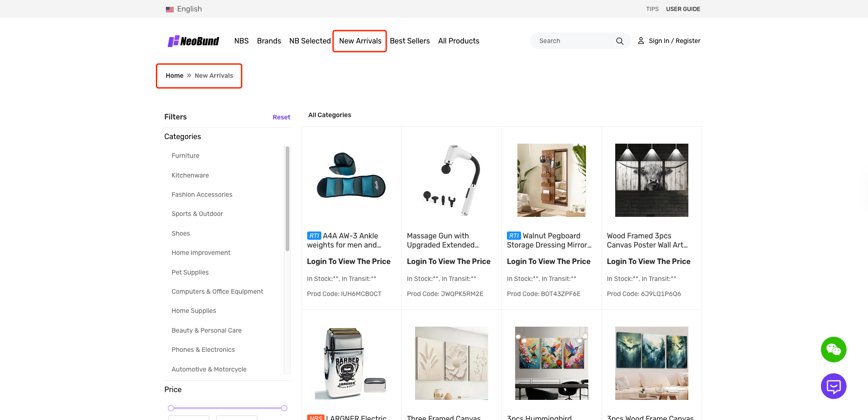Open the Walnut Pegboard mirror image

pyautogui.click(x=551, y=180)
